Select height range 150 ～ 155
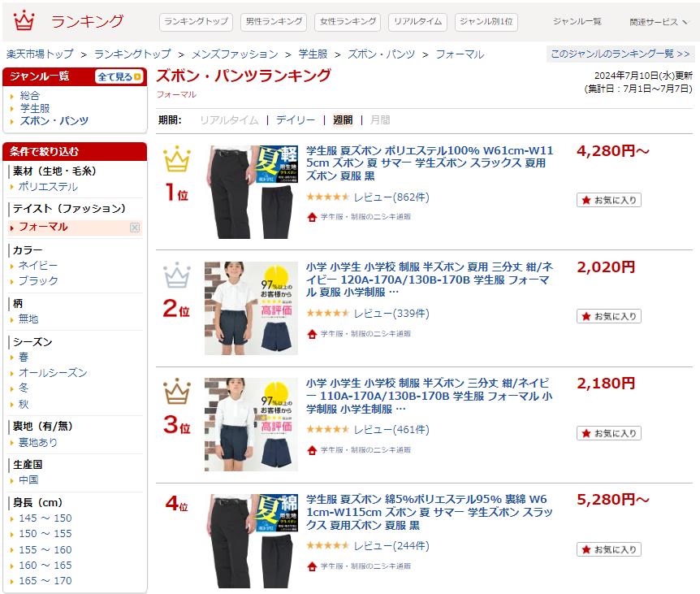 45,534
